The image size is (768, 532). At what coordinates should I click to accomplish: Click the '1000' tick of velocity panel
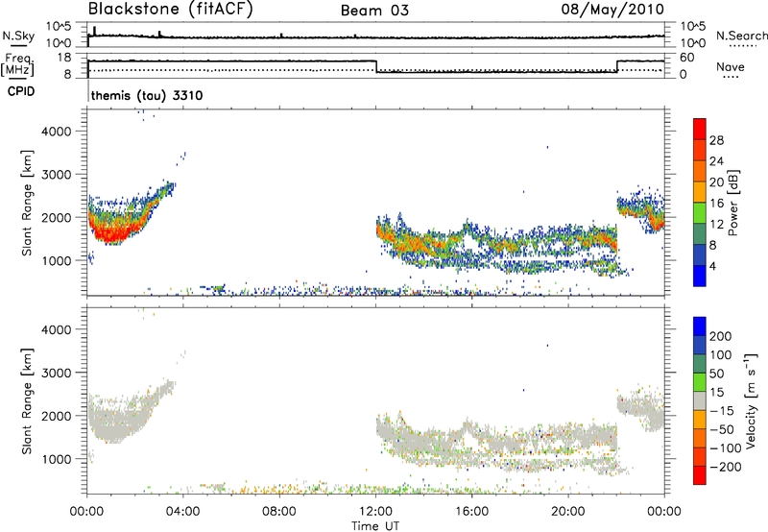[x=57, y=459]
